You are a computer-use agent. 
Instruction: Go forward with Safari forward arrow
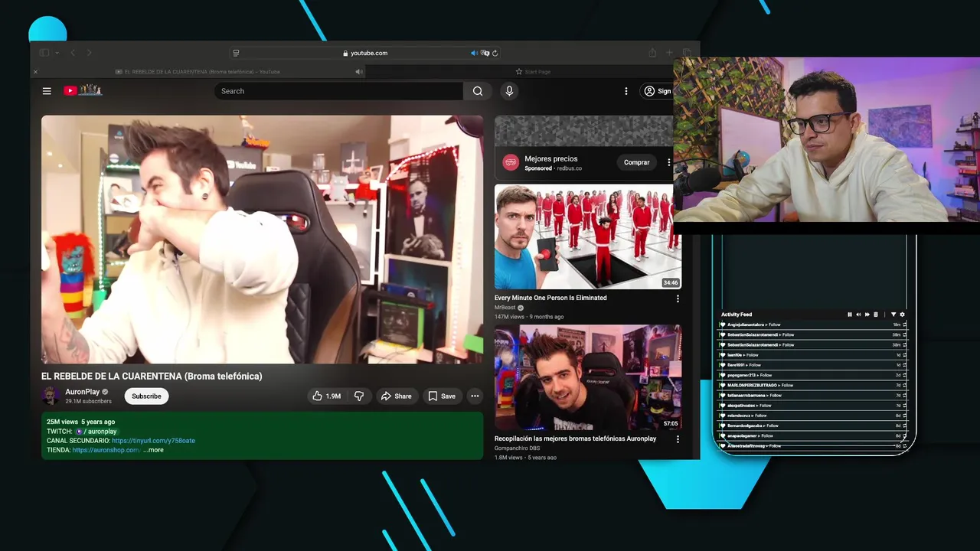pos(89,53)
